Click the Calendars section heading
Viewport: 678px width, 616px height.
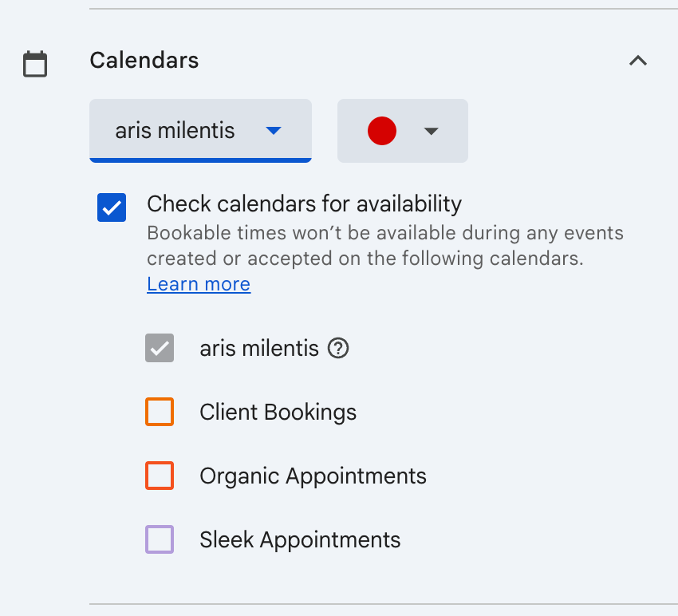pyautogui.click(x=144, y=61)
